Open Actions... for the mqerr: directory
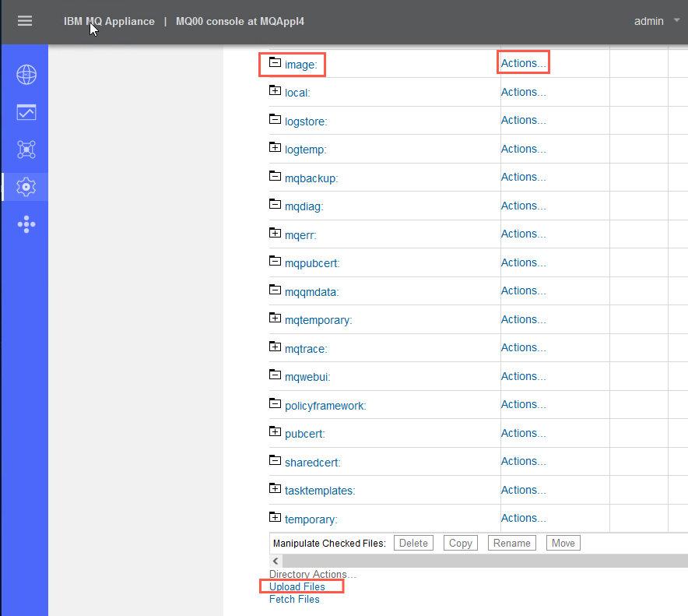Viewport: 688px width, 616px height. 523,234
